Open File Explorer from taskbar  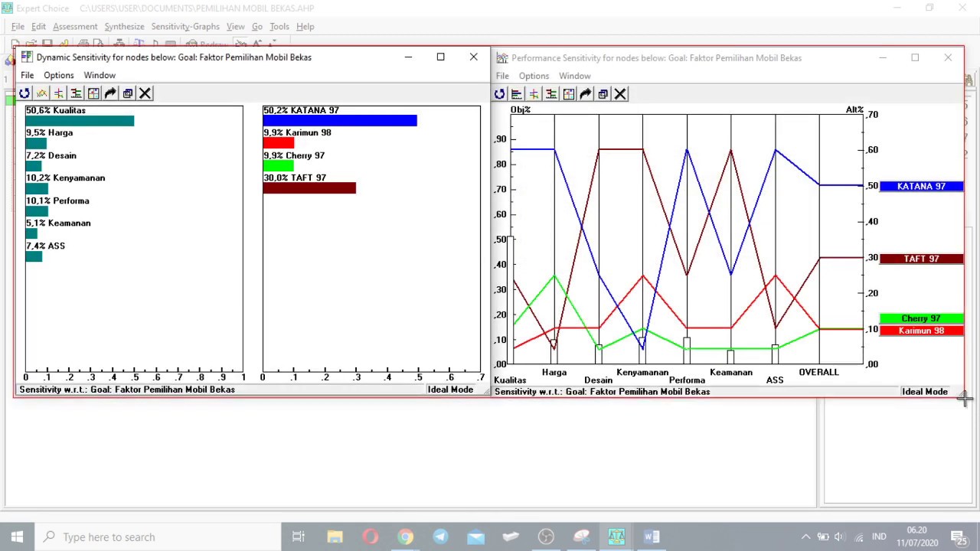[335, 537]
